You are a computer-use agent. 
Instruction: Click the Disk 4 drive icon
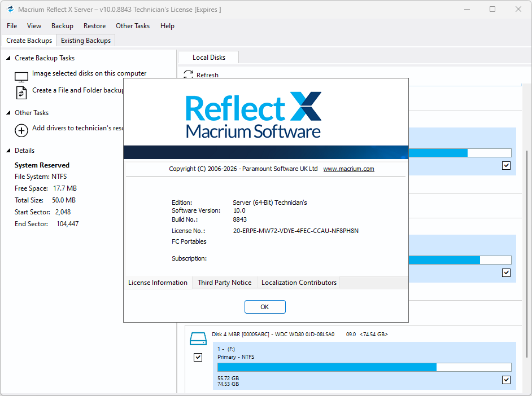tap(198, 338)
